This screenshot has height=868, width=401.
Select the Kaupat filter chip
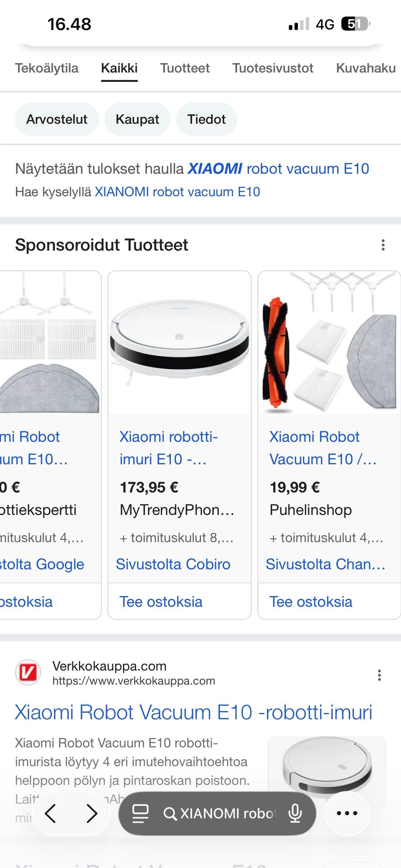pos(137,120)
